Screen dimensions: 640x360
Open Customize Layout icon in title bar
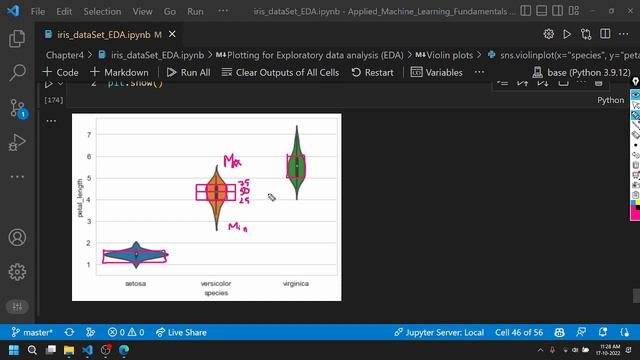point(574,11)
